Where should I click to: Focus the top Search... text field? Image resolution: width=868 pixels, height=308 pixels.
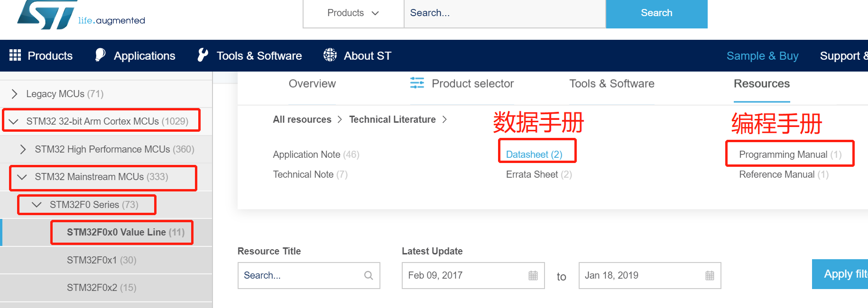[505, 13]
